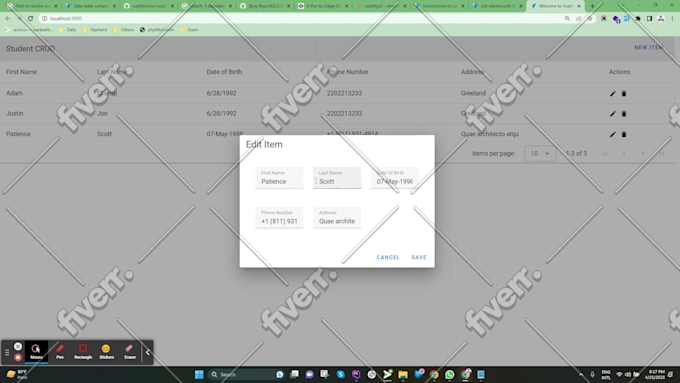Sort by the First Name column header

pos(21,72)
